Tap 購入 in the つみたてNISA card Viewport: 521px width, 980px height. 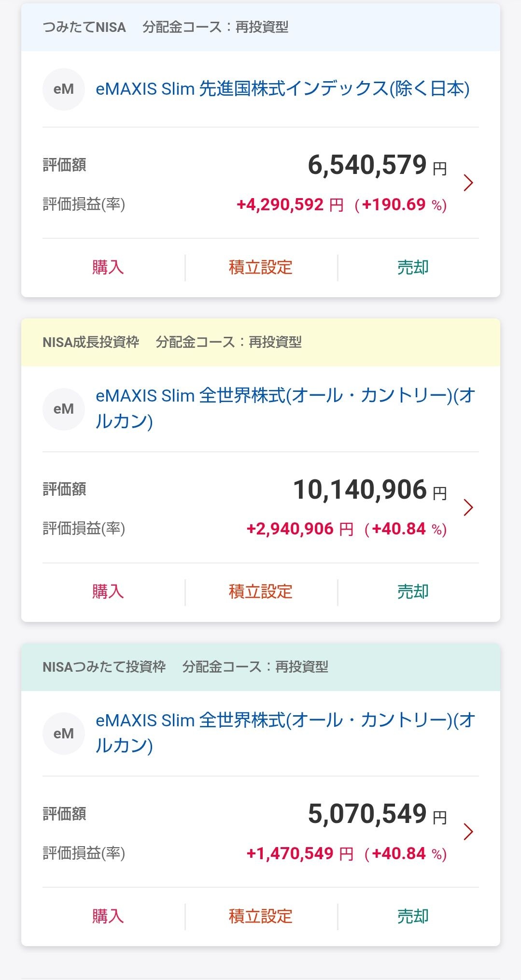(108, 267)
